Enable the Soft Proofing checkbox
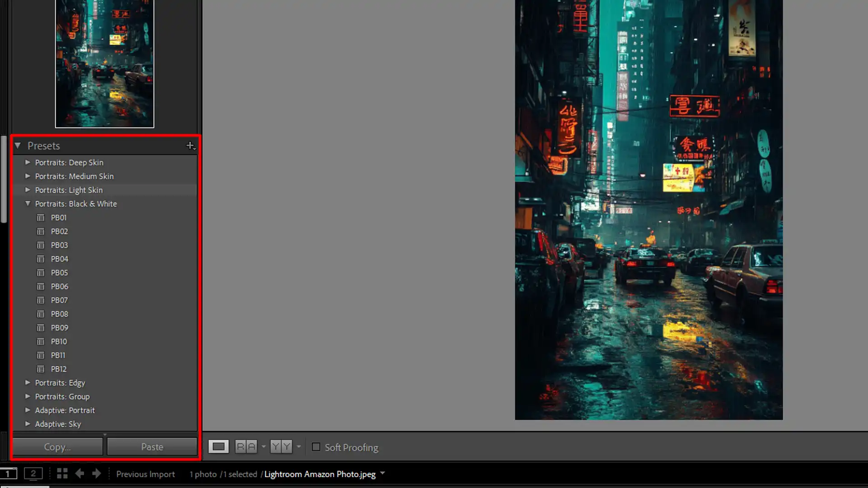Image resolution: width=868 pixels, height=488 pixels. point(316,447)
